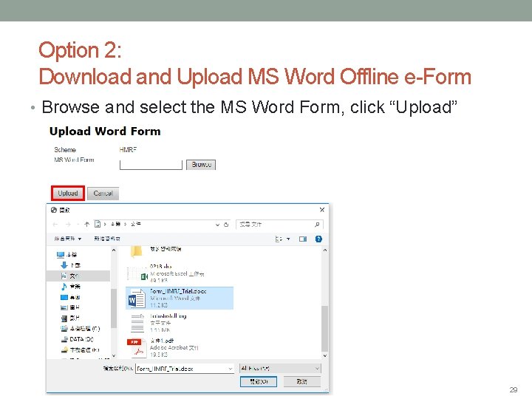The width and height of the screenshot is (532, 399).
Task: Click the Up one level arrow
Action: click(87, 225)
